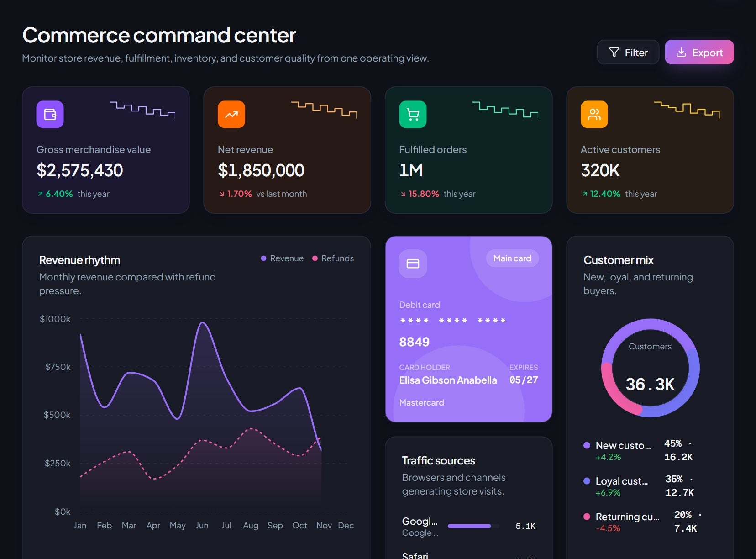Click the -4.5% change text

tap(608, 528)
